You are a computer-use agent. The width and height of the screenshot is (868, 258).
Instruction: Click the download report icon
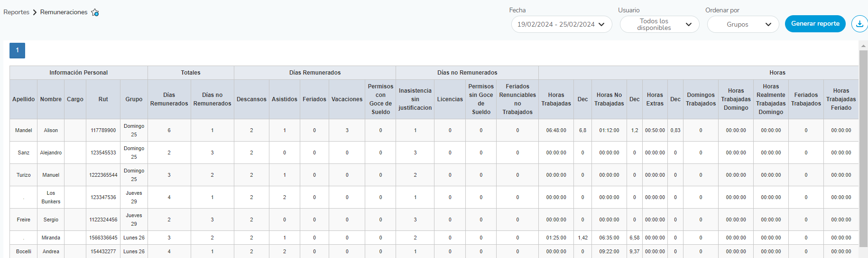[x=859, y=24]
